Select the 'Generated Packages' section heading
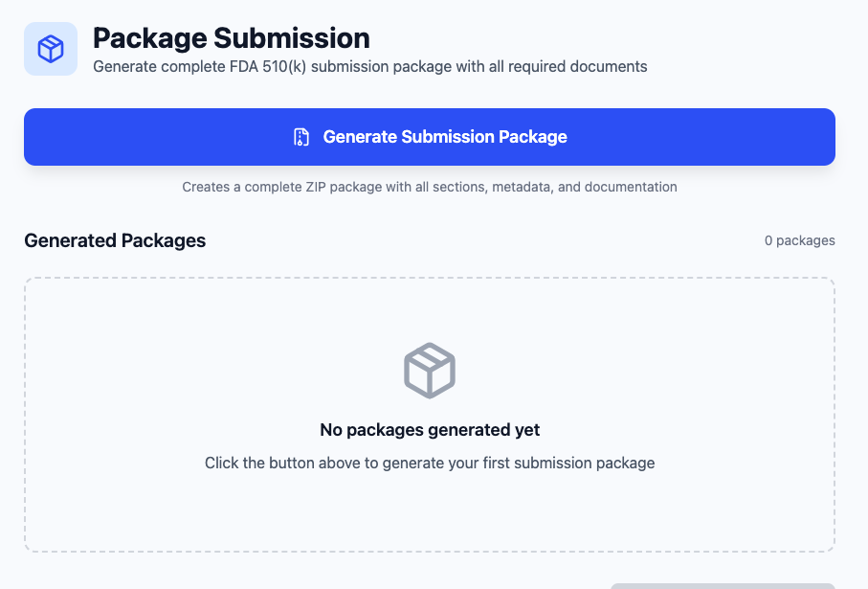The height and width of the screenshot is (589, 868). (x=114, y=240)
